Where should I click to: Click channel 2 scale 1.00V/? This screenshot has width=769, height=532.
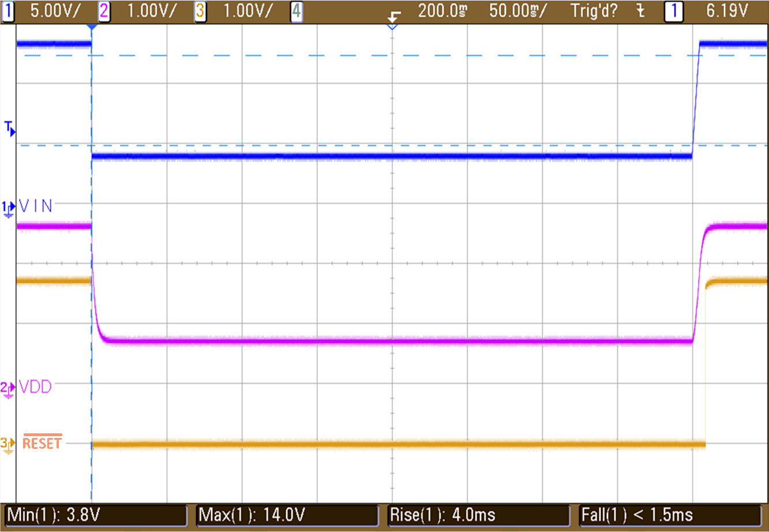click(x=152, y=11)
